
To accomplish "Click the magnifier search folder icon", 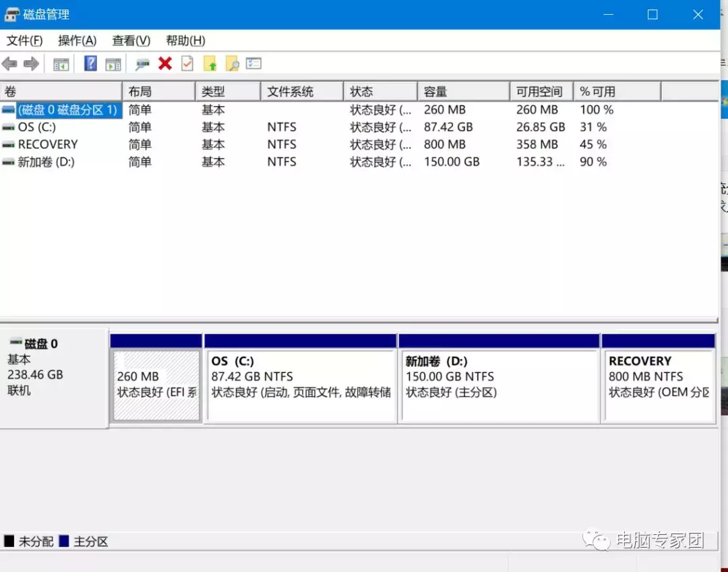I will (232, 64).
